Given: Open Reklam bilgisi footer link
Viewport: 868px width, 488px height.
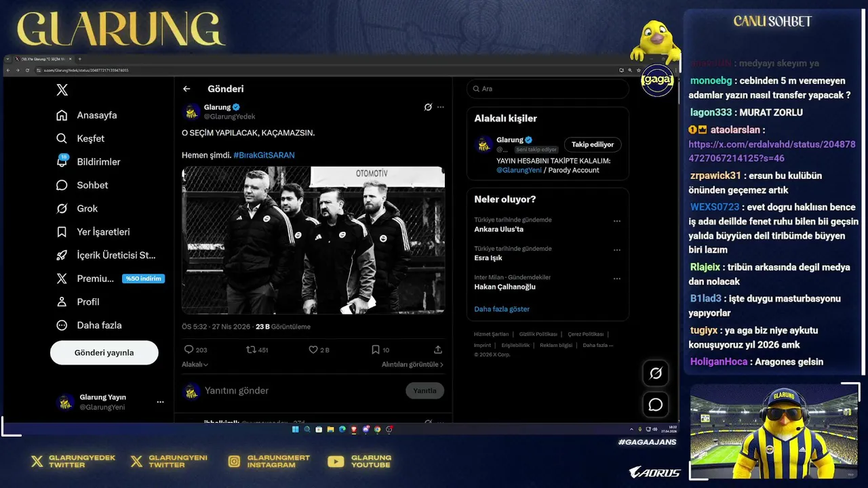Looking at the screenshot, I should (556, 345).
